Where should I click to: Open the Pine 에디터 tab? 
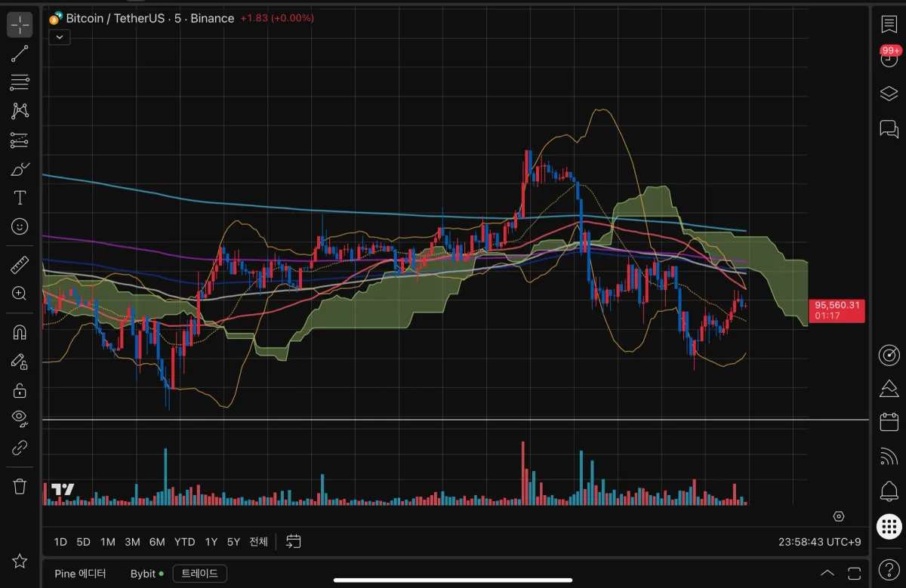(x=80, y=574)
